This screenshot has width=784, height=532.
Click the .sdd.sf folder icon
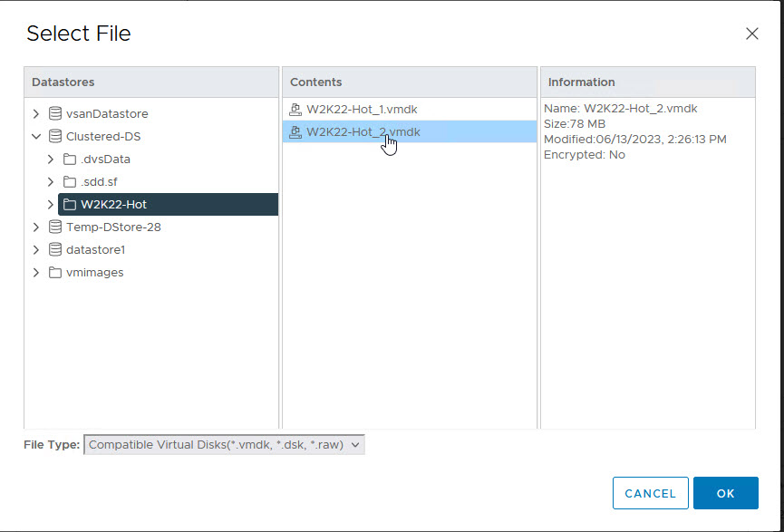(x=70, y=182)
